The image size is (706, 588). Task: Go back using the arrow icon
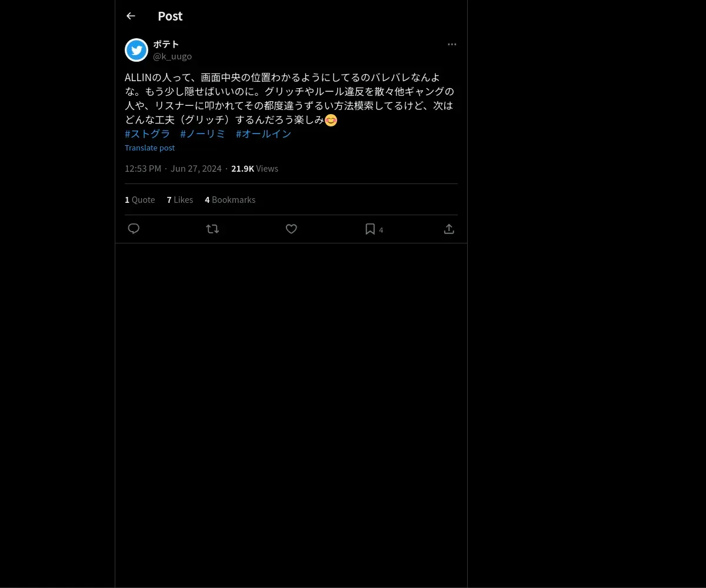tap(131, 16)
